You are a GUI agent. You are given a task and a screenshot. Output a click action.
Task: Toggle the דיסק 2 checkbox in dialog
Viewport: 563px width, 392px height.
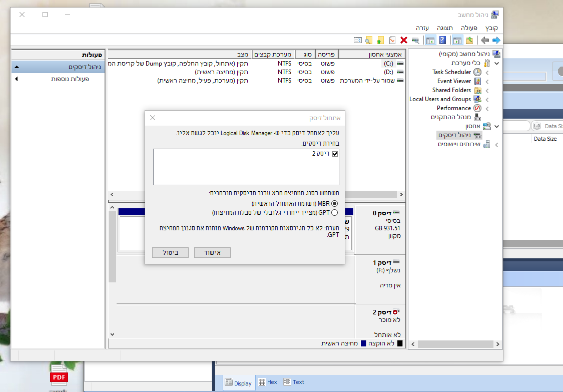tap(335, 154)
